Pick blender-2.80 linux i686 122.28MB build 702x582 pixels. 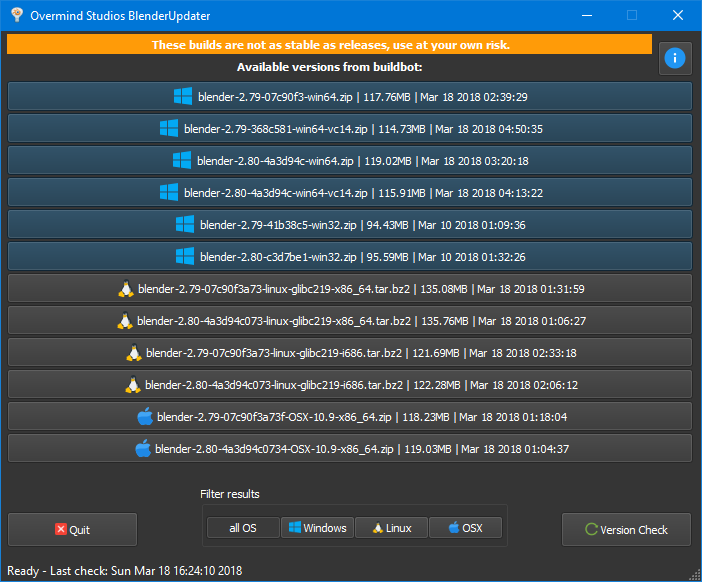350,385
